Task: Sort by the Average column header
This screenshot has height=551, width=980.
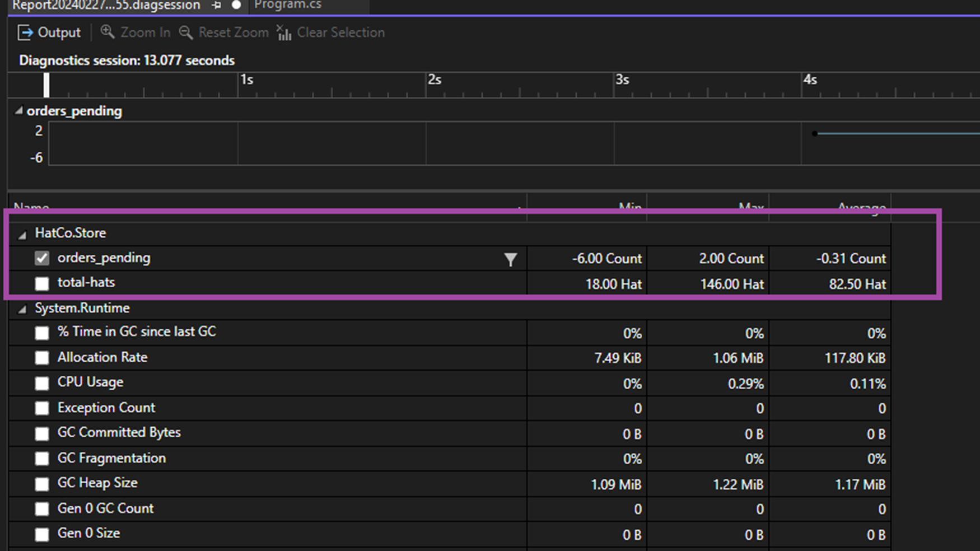Action: pyautogui.click(x=861, y=207)
